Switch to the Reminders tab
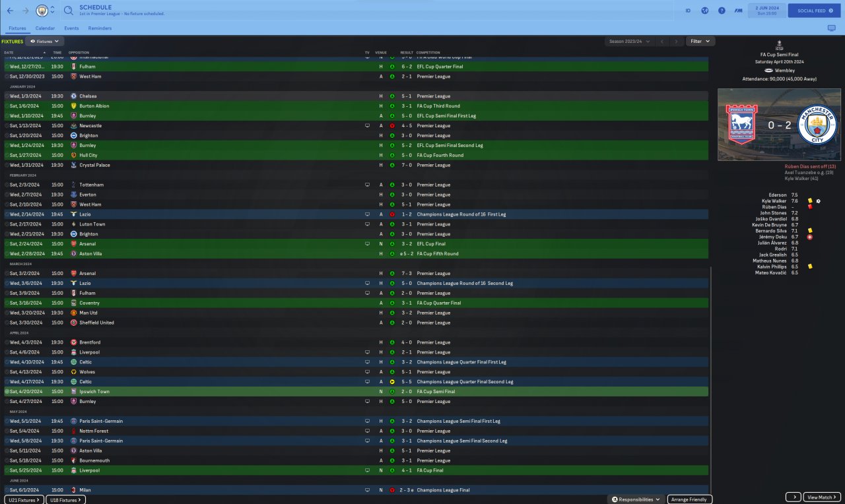845x504 pixels. pyautogui.click(x=100, y=28)
